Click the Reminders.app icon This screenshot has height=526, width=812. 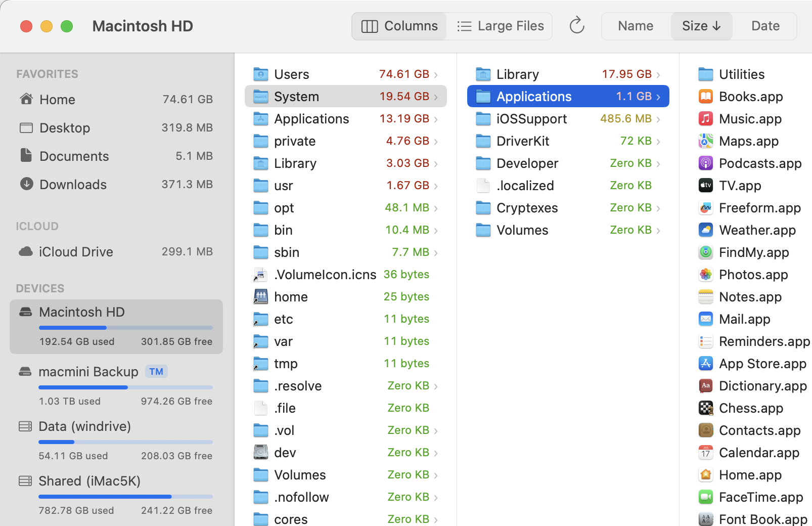tap(706, 341)
